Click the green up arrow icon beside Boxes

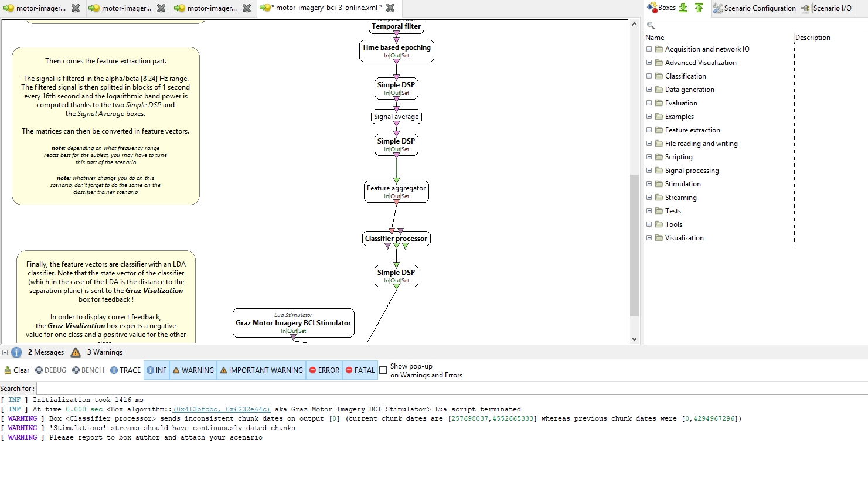699,8
